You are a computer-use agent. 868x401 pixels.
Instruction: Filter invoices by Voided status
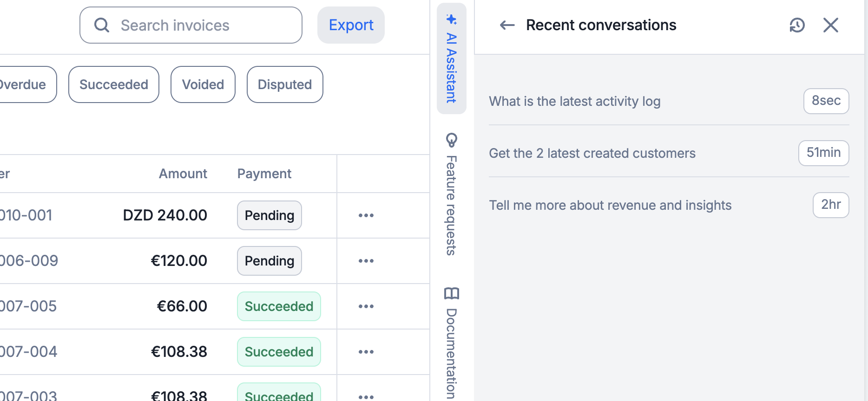pyautogui.click(x=203, y=84)
